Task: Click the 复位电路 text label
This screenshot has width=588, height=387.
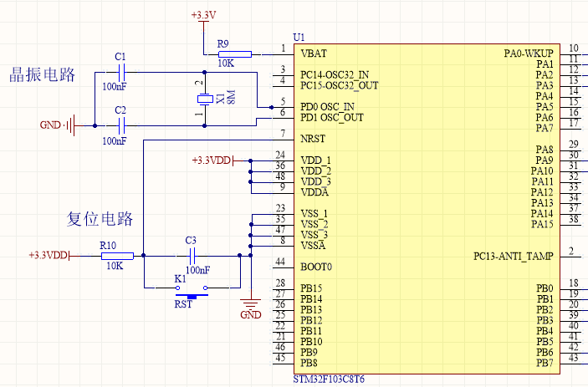Action: 100,219
